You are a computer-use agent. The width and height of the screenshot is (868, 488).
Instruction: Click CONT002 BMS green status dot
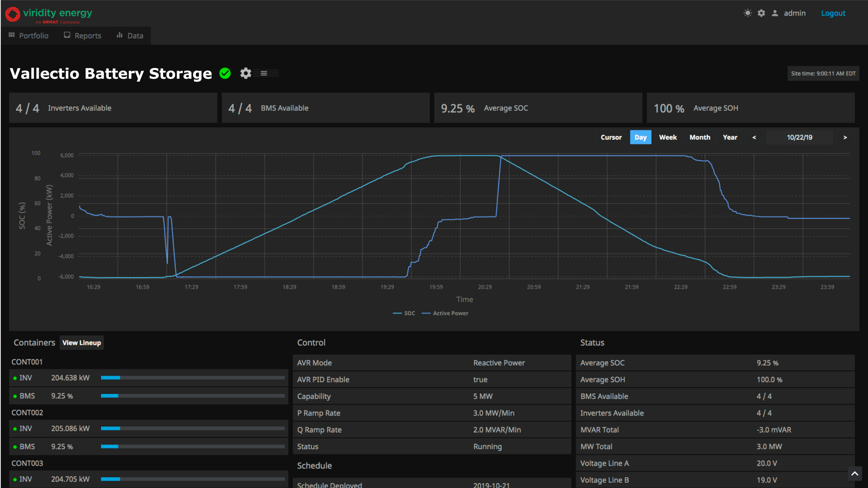15,447
